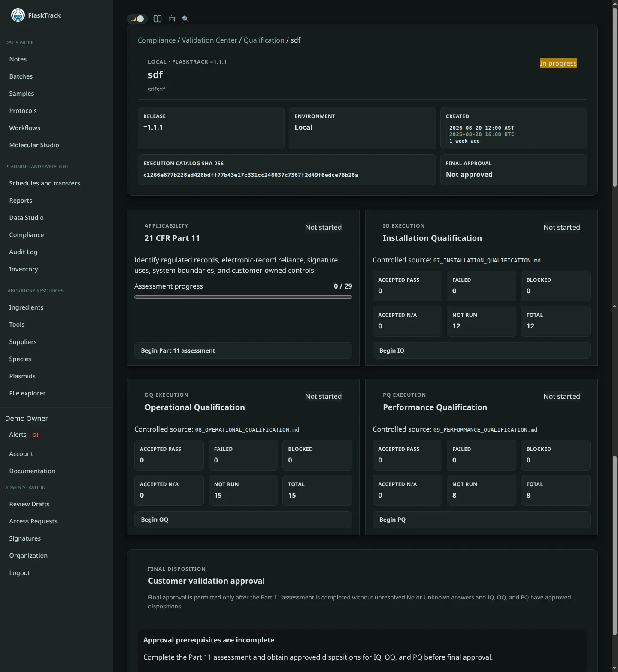The height and width of the screenshot is (672, 618).
Task: Open the Validation Center breadcrumb
Action: pyautogui.click(x=209, y=40)
